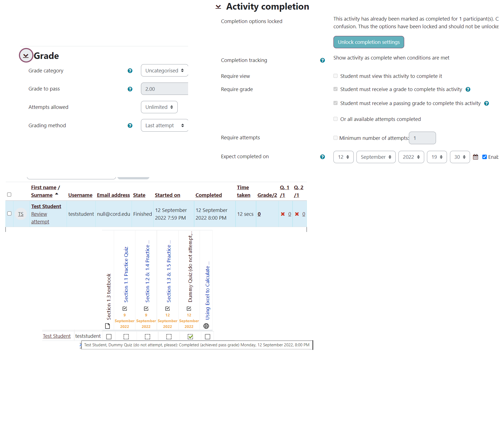Image resolution: width=504 pixels, height=442 pixels.
Task: Open help for passing grade option
Action: (486, 103)
